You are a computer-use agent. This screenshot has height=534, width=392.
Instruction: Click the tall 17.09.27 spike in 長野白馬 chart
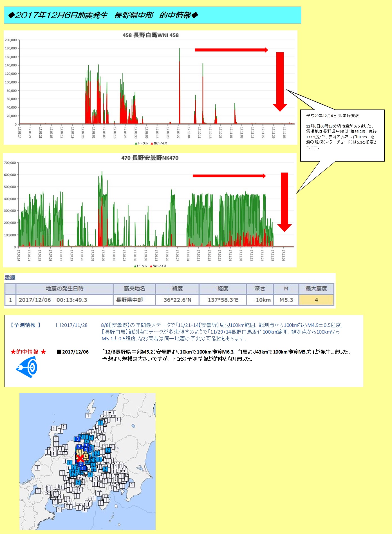pos(180,86)
